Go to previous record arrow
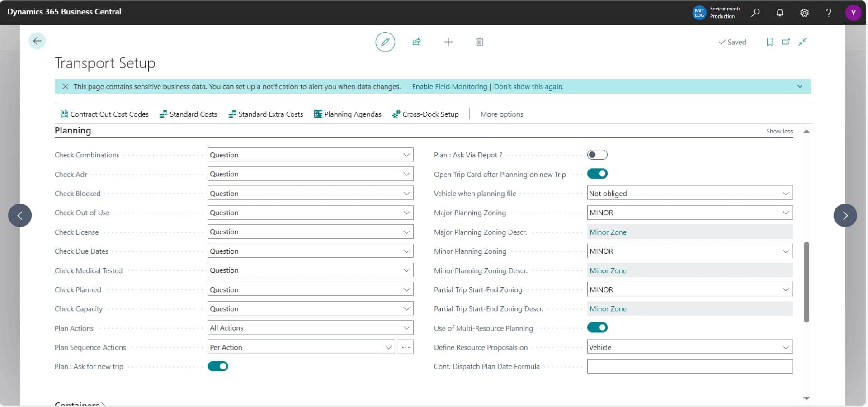This screenshot has height=407, width=868. pos(20,215)
